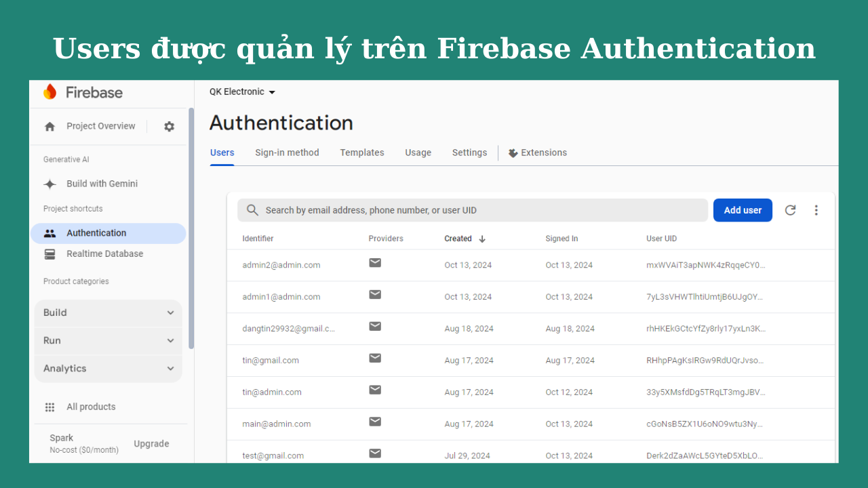Click the Realtime Database icon
The height and width of the screenshot is (488, 868).
(50, 254)
